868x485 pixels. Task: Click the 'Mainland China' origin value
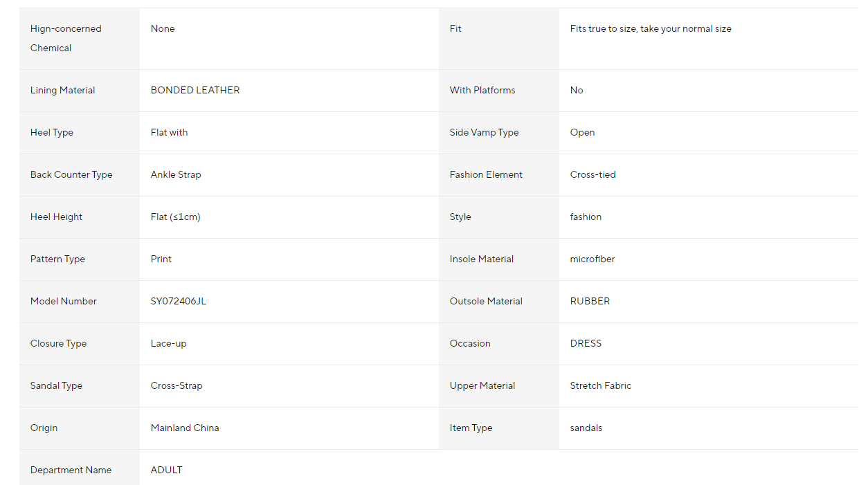click(185, 428)
